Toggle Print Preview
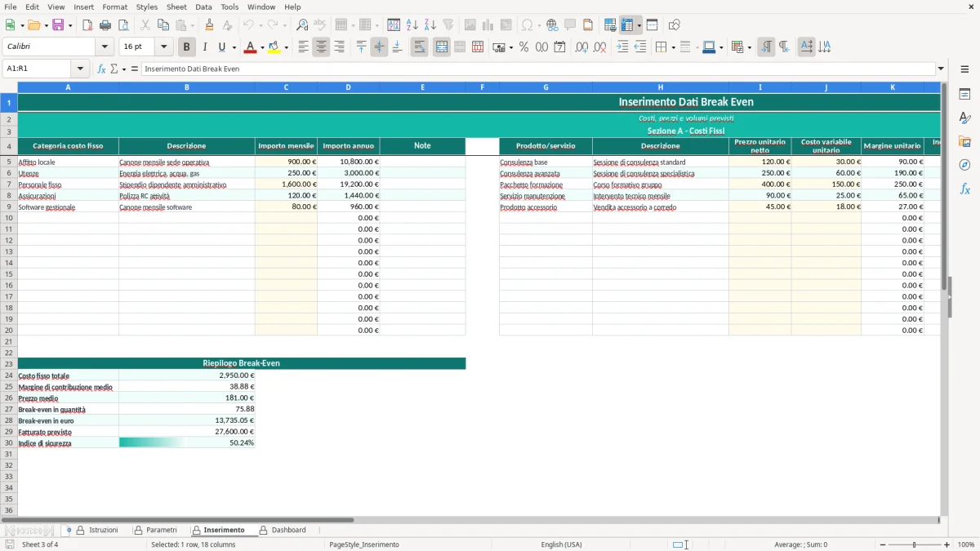 pyautogui.click(x=122, y=25)
